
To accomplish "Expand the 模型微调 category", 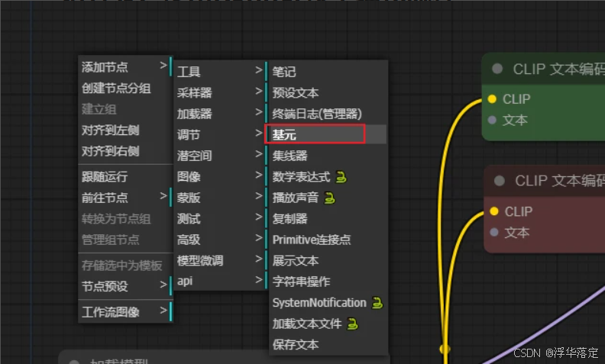I will pos(220,261).
